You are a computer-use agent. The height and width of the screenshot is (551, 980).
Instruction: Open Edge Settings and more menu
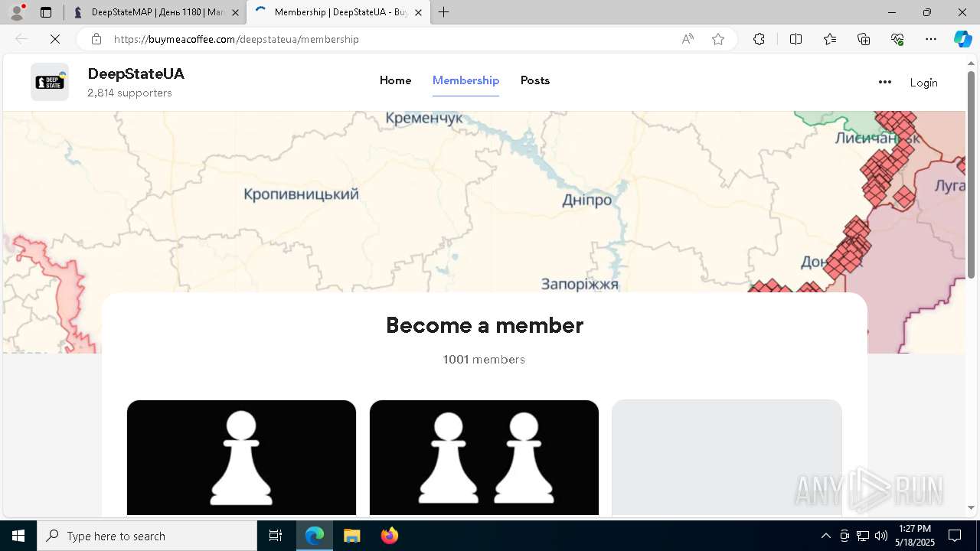[x=931, y=39]
